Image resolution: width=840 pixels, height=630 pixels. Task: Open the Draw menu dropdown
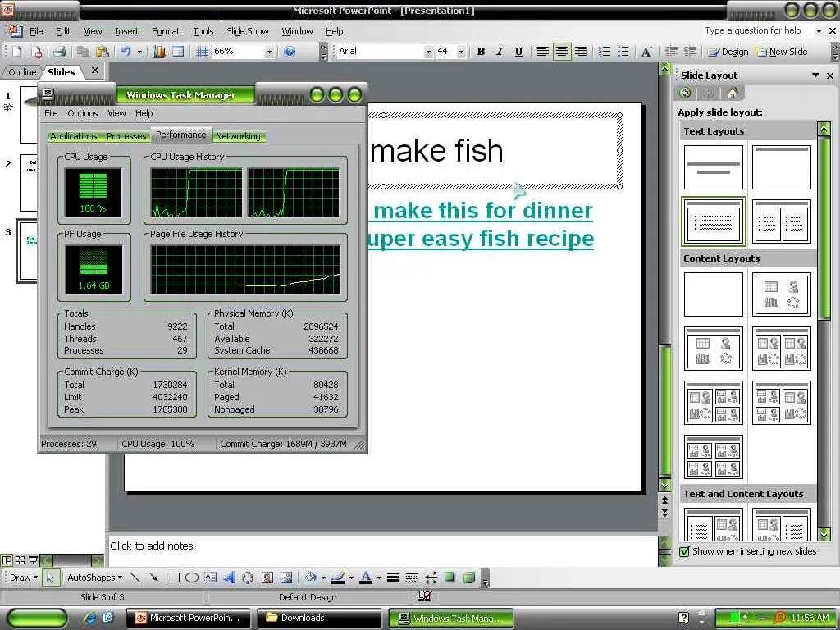24,577
